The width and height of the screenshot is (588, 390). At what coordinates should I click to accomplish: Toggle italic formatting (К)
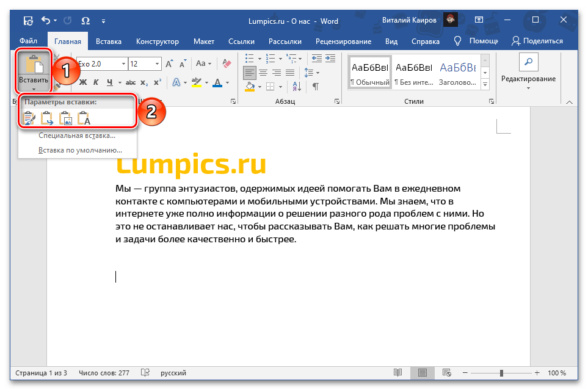point(96,82)
